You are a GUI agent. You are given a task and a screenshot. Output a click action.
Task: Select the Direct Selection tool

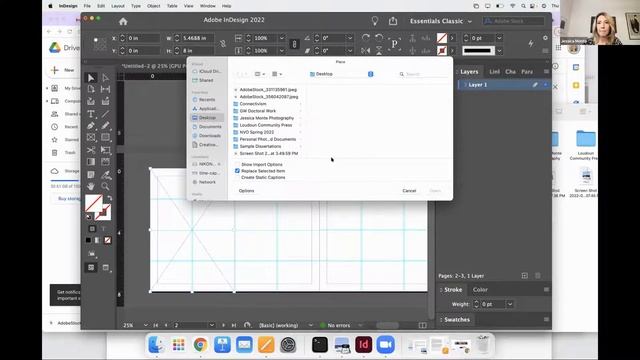click(x=105, y=78)
